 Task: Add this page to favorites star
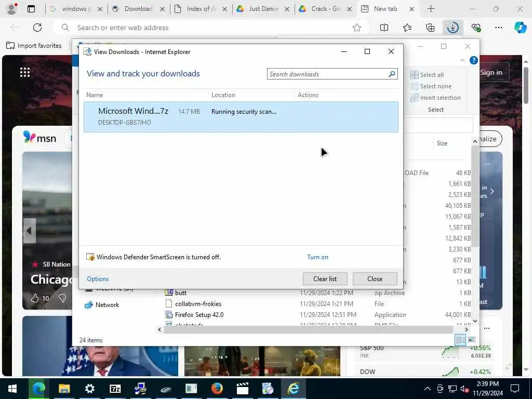[356, 28]
